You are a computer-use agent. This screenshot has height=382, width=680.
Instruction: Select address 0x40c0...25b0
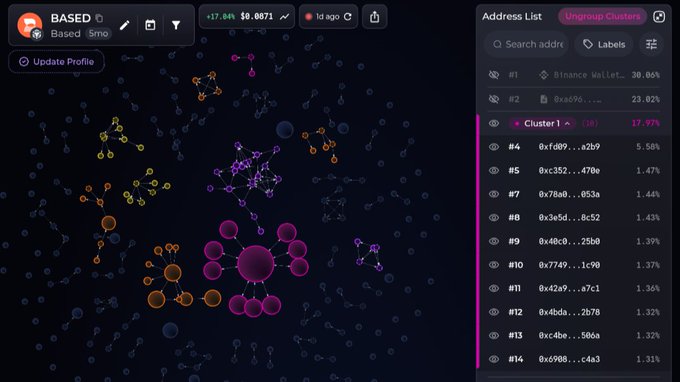pos(569,241)
